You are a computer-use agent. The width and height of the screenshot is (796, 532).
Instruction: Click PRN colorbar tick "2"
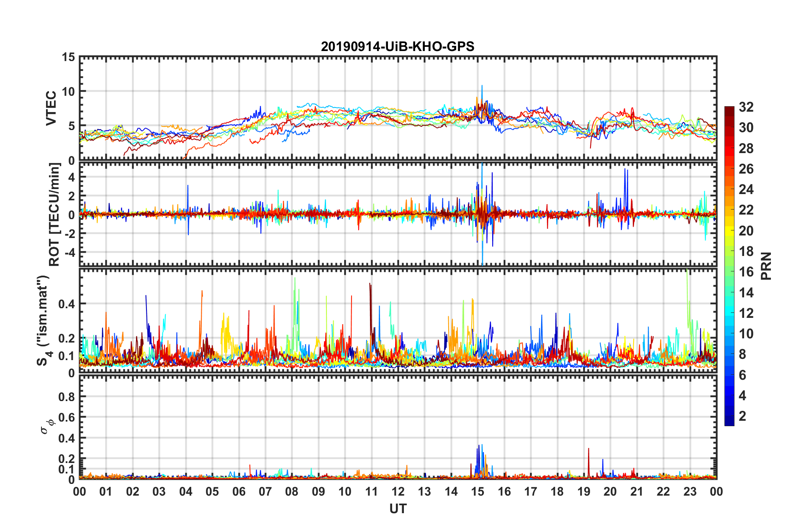tap(742, 416)
